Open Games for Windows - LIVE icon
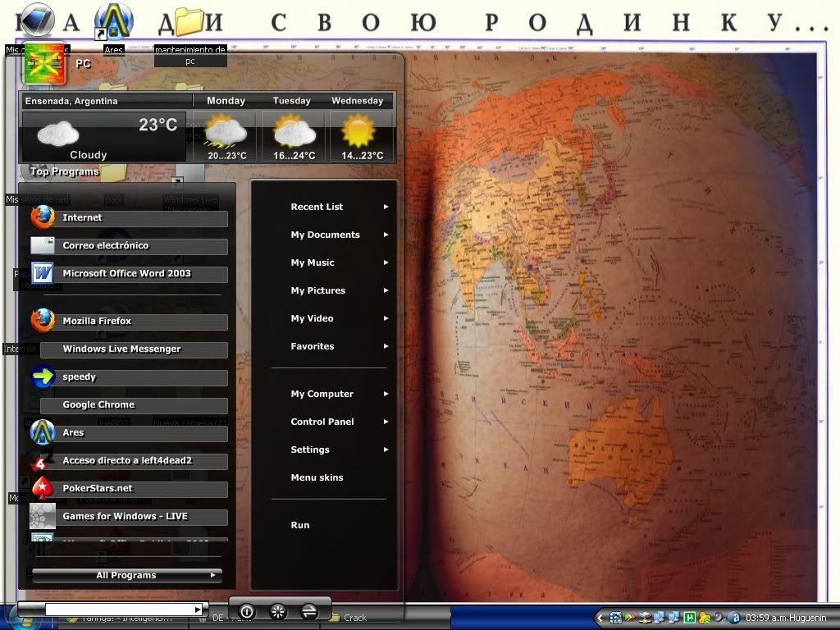The height and width of the screenshot is (630, 840). (x=43, y=516)
